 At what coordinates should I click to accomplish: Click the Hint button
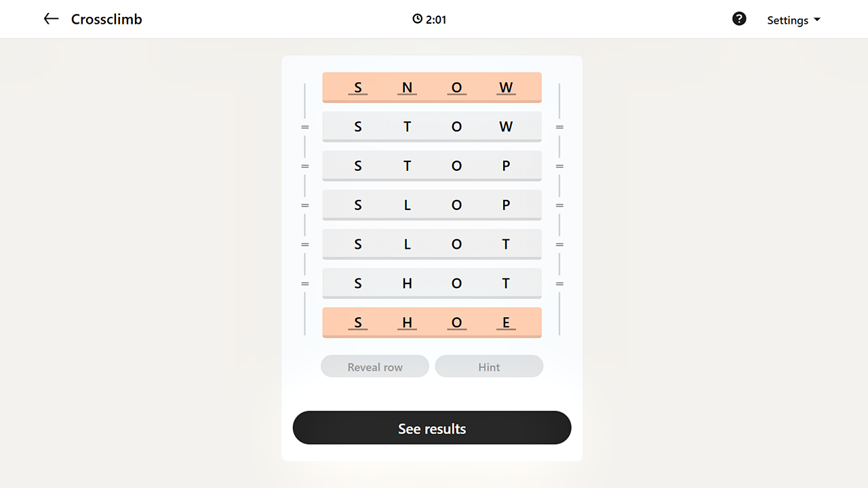pos(489,367)
